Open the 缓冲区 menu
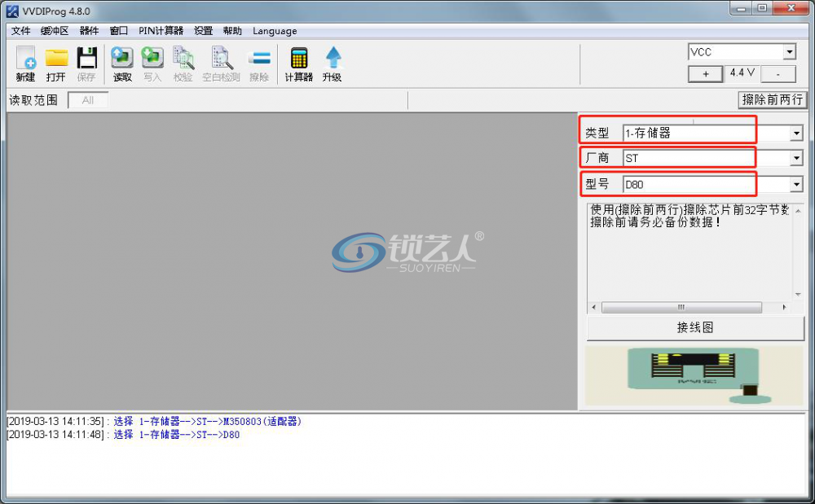The width and height of the screenshot is (815, 504). pyautogui.click(x=55, y=31)
